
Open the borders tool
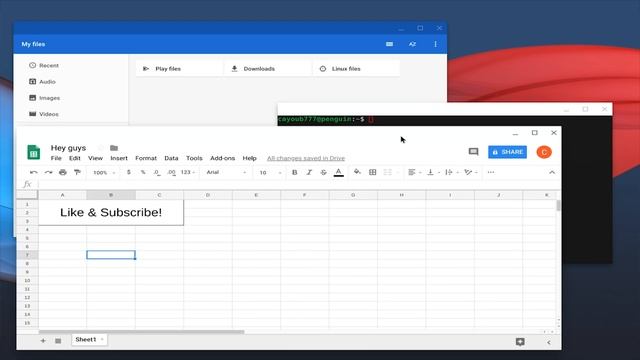point(372,172)
